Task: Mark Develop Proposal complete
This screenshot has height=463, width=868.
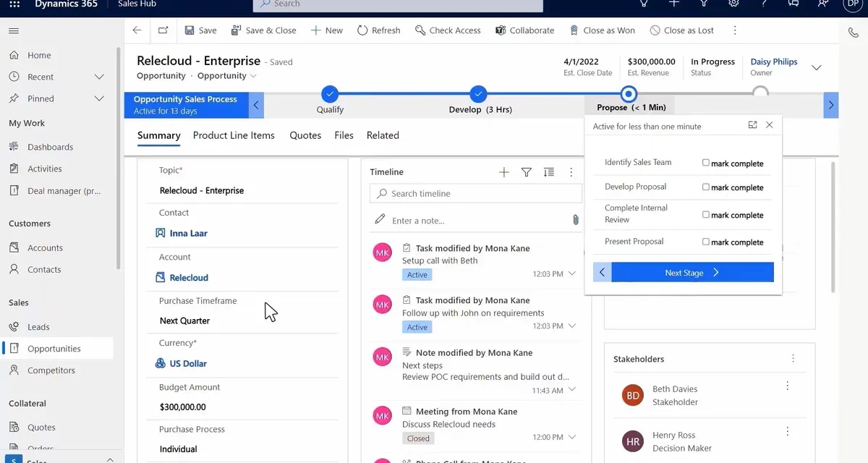Action: pyautogui.click(x=706, y=187)
